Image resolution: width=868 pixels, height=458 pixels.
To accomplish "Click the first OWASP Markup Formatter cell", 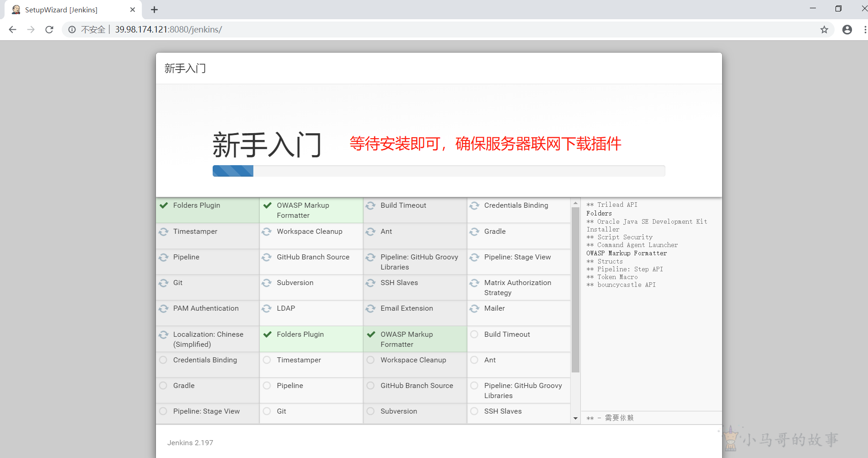I will point(311,210).
